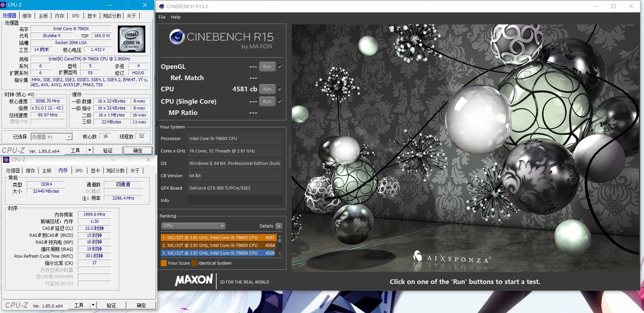This screenshot has height=313, width=644.
Task: Click 验证 button in lower CPU-Z window
Action: [111, 305]
